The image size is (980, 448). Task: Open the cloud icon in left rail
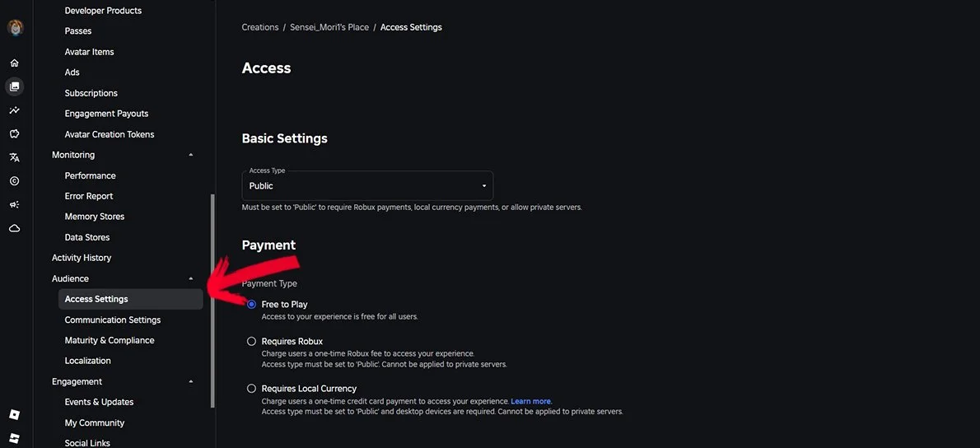[x=14, y=228]
